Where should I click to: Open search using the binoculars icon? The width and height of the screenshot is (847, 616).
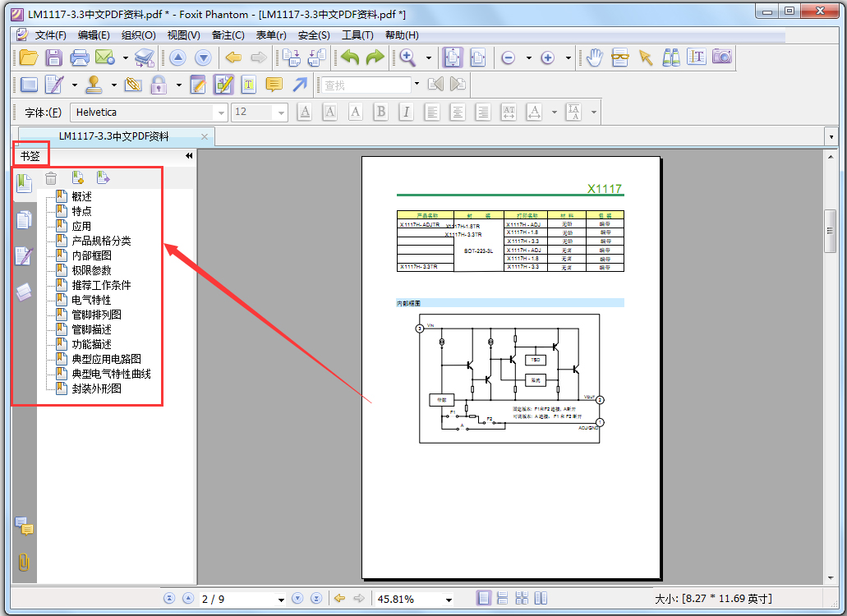pyautogui.click(x=671, y=57)
